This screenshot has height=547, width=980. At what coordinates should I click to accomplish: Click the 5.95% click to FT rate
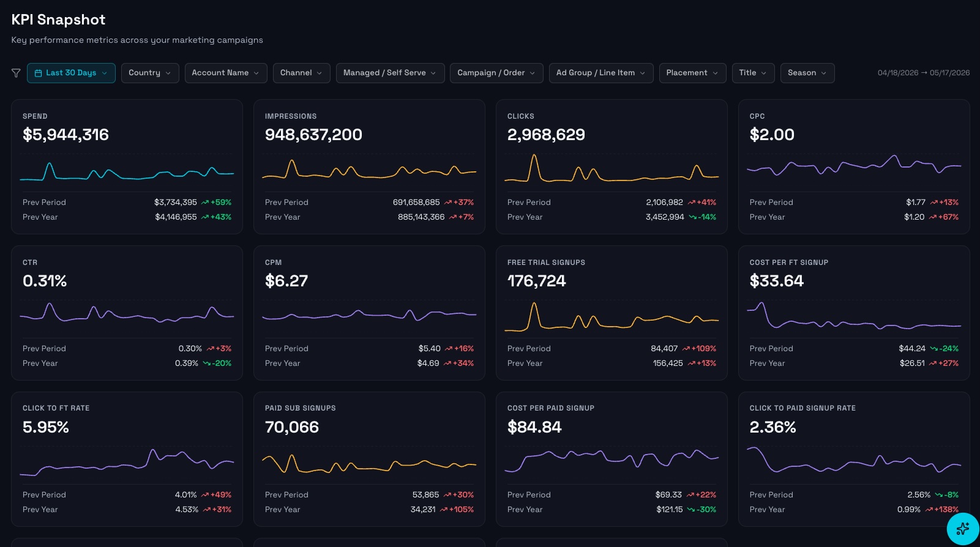(x=46, y=427)
